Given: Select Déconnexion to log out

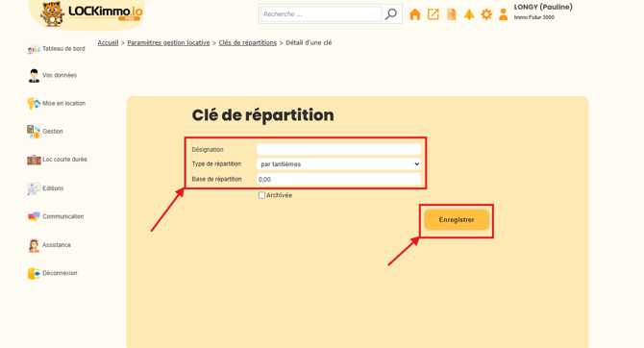Looking at the screenshot, I should click(x=60, y=273).
